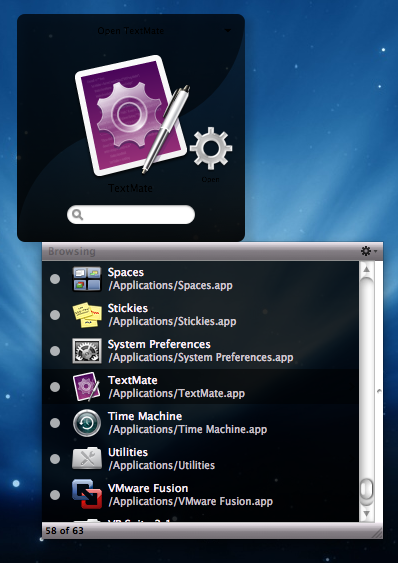The height and width of the screenshot is (563, 398).
Task: Toggle the round dot beside Spaces
Action: click(x=55, y=279)
